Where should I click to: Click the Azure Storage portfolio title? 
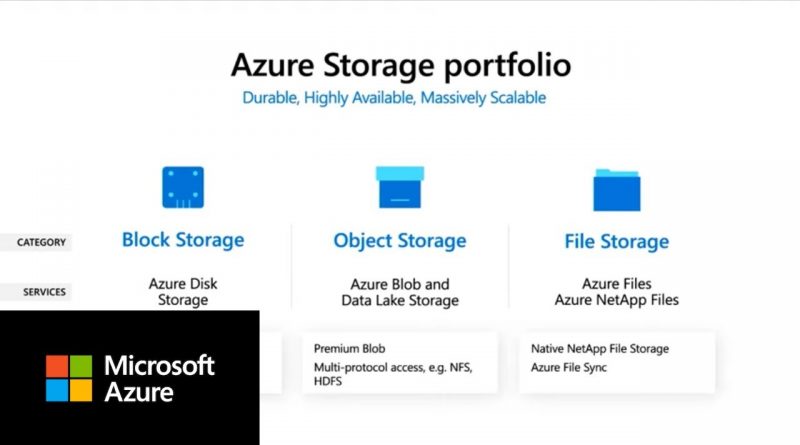click(x=401, y=65)
